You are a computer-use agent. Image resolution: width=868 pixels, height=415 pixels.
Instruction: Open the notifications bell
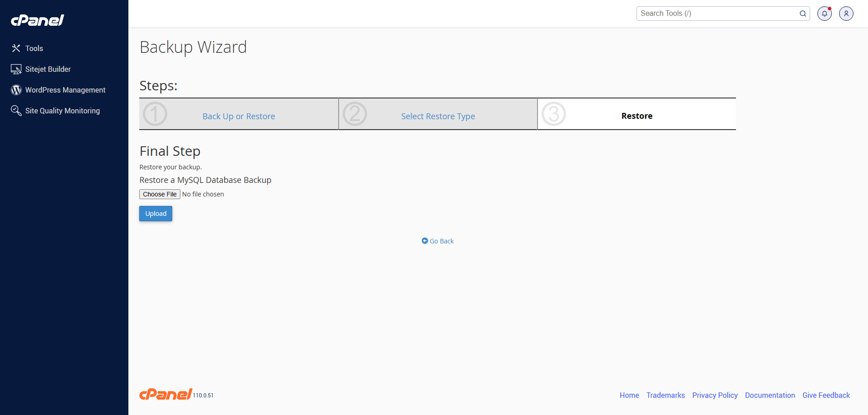(824, 14)
